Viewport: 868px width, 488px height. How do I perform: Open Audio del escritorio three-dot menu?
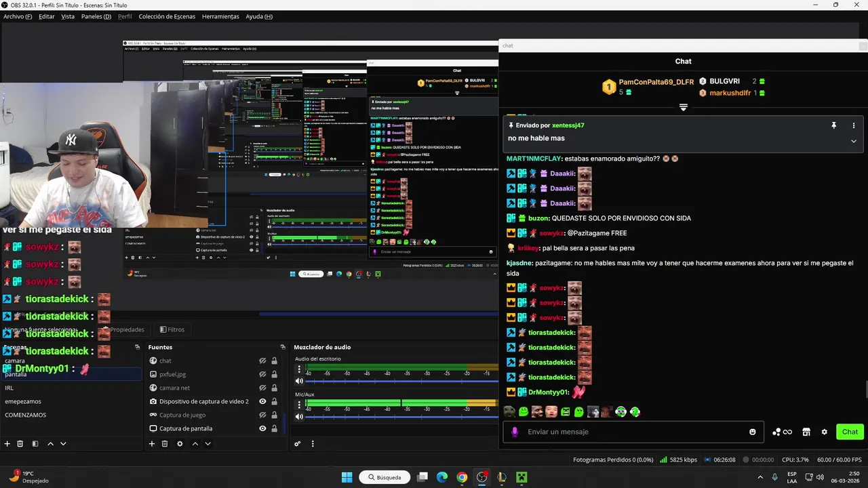pyautogui.click(x=299, y=369)
